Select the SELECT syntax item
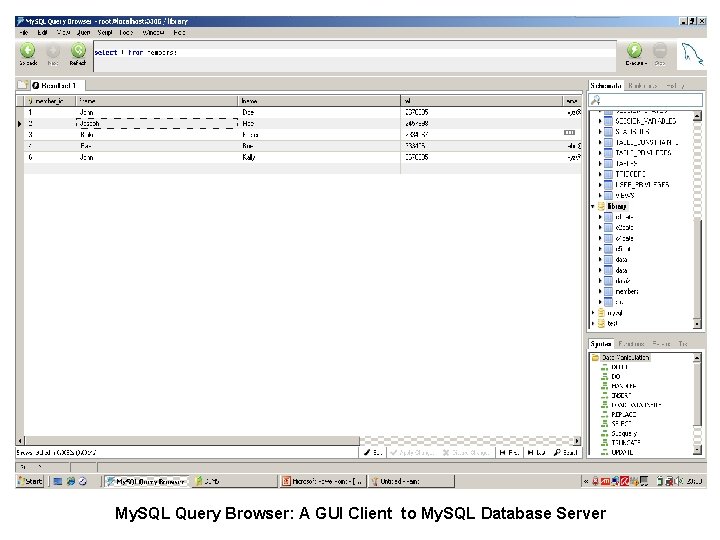Screen dimensions: 720x540 click(622, 423)
